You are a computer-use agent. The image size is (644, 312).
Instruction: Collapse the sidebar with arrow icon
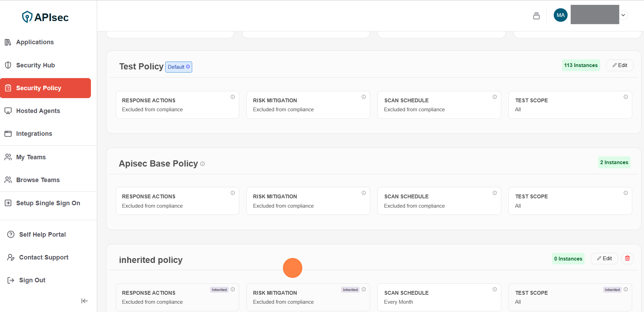[x=84, y=301]
